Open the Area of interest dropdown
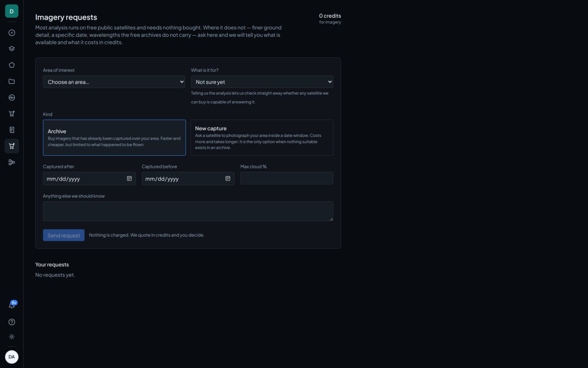This screenshot has width=588, height=368. click(114, 82)
